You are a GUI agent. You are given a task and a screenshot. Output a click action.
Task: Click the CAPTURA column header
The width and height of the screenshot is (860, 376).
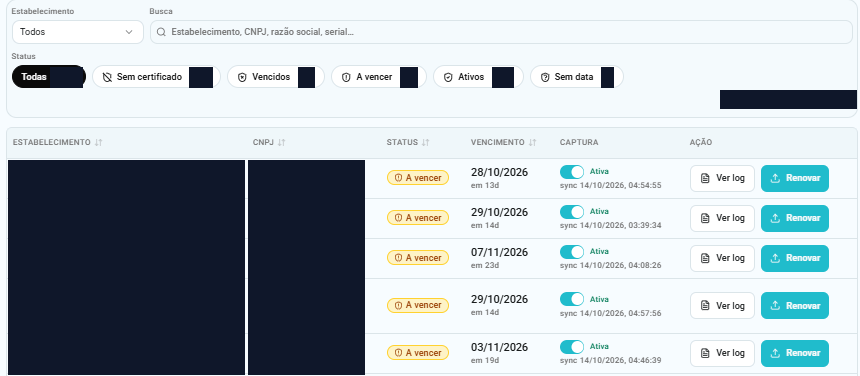(x=579, y=143)
